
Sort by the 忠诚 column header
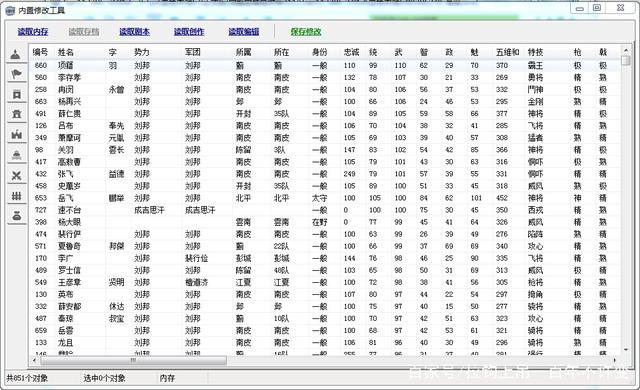pos(351,52)
